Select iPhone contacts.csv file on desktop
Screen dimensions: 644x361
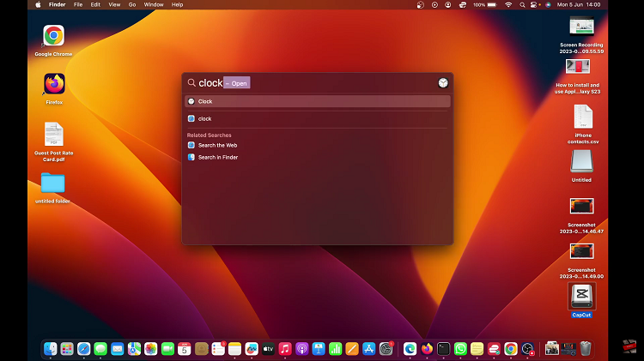click(582, 117)
